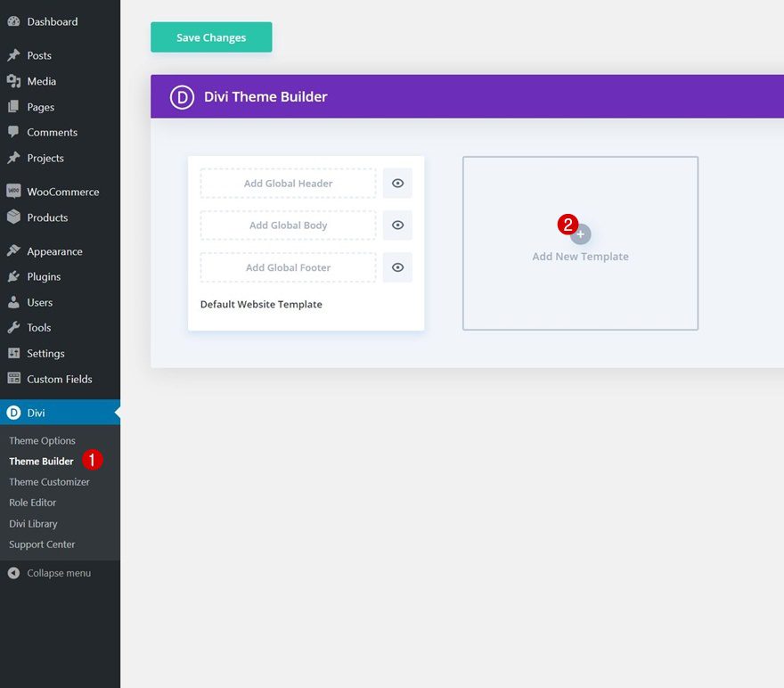This screenshot has height=688, width=784.
Task: Select the Custom Fields icon
Action: [x=16, y=379]
